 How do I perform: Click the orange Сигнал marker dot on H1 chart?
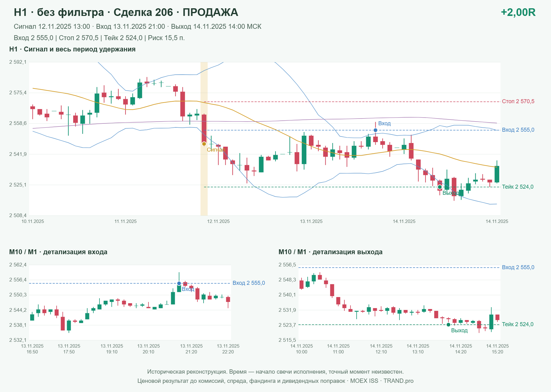point(204,144)
